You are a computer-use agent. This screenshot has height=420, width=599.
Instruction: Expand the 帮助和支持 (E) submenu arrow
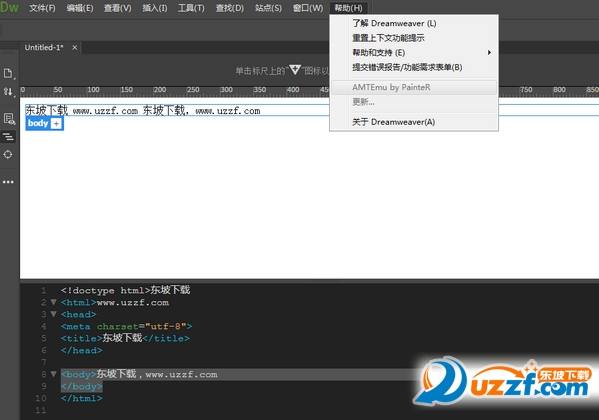coord(489,52)
